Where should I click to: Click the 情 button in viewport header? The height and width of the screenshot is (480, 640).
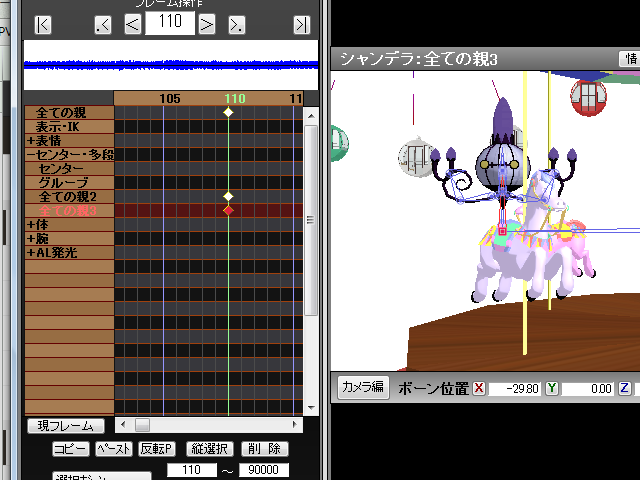(x=631, y=59)
